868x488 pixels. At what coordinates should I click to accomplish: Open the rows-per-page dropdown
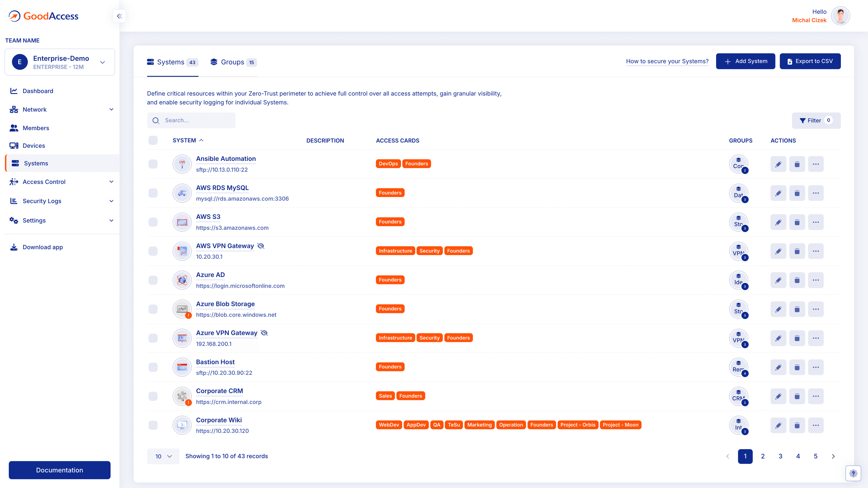163,456
